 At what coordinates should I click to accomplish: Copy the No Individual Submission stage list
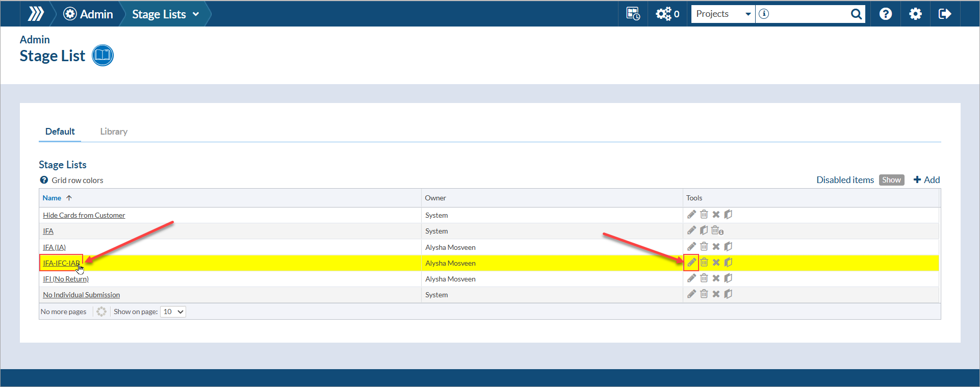click(x=728, y=294)
